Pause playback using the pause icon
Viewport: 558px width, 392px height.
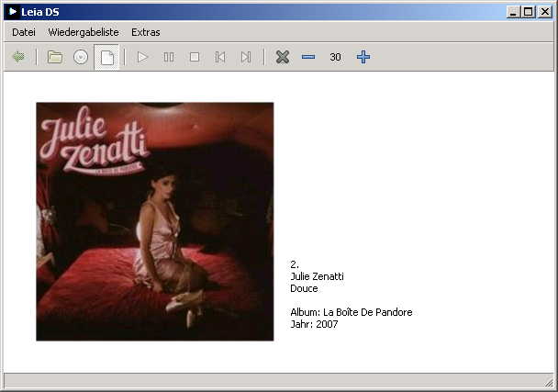click(x=169, y=57)
